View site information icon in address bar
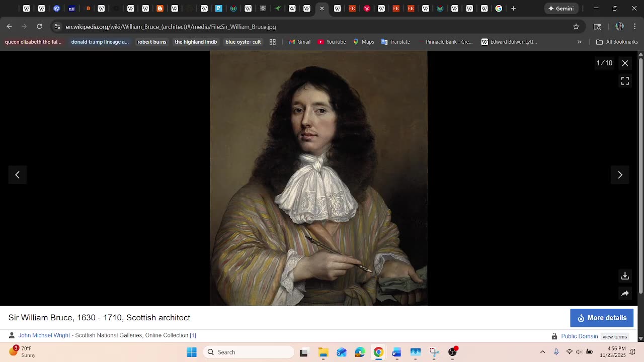This screenshot has width=644, height=362. 57,27
